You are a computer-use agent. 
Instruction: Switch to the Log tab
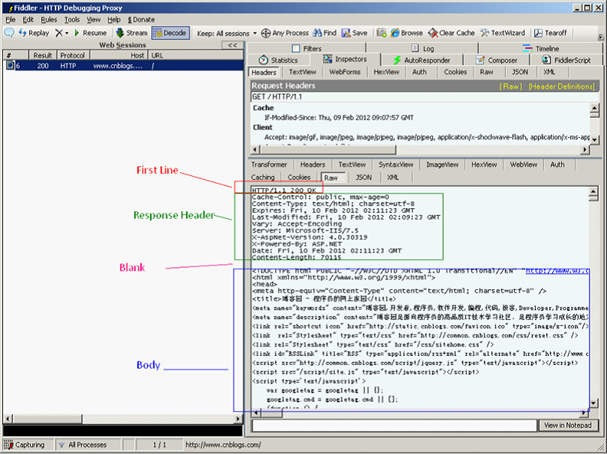(x=423, y=48)
